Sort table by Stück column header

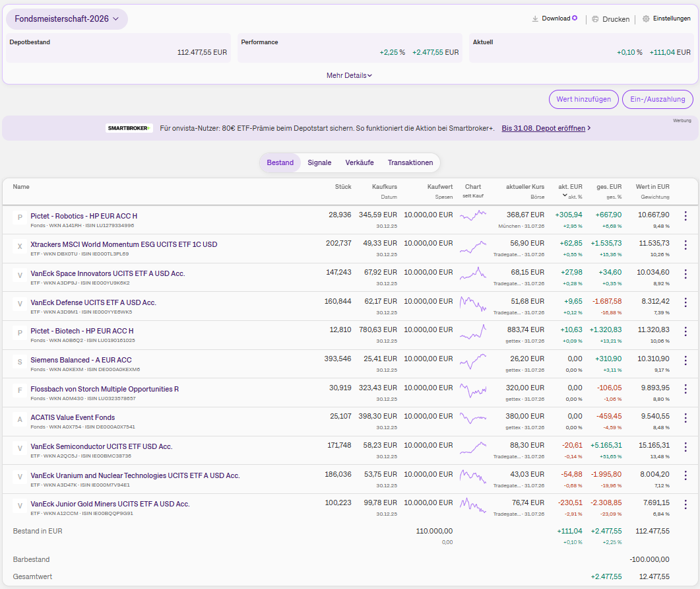pyautogui.click(x=343, y=187)
